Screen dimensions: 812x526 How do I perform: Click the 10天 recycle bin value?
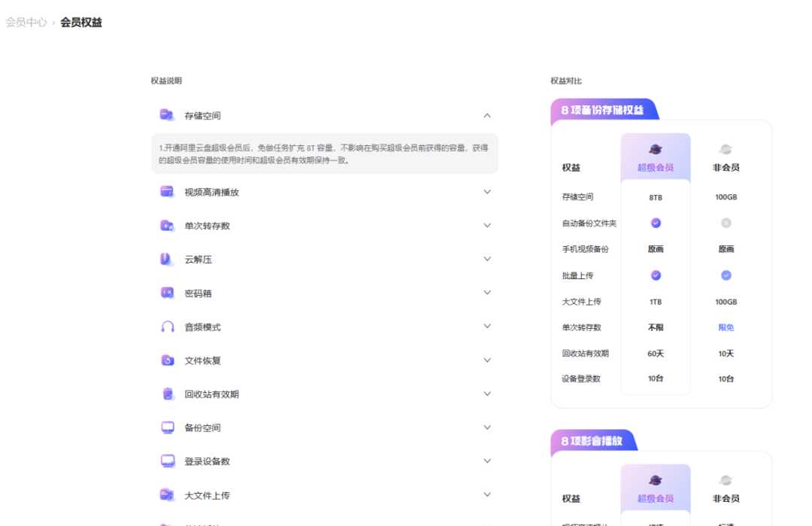[726, 354]
